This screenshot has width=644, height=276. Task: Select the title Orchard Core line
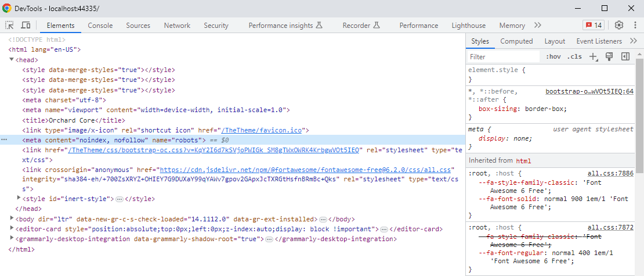click(x=74, y=120)
